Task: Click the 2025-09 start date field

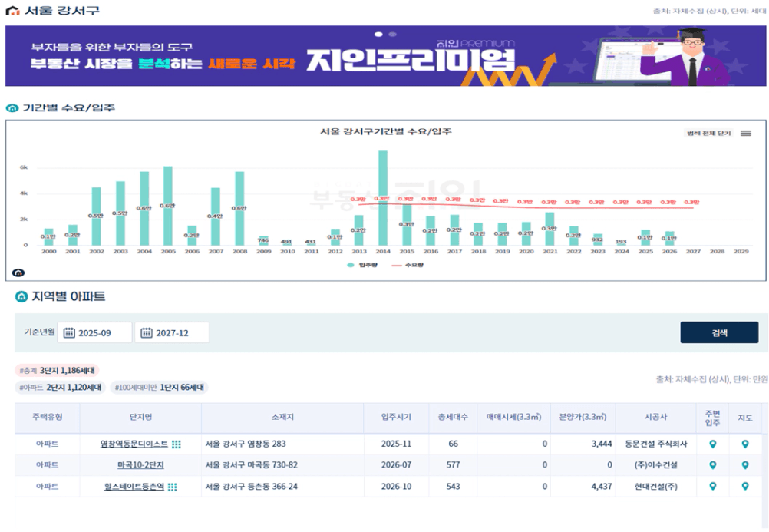Action: click(94, 332)
